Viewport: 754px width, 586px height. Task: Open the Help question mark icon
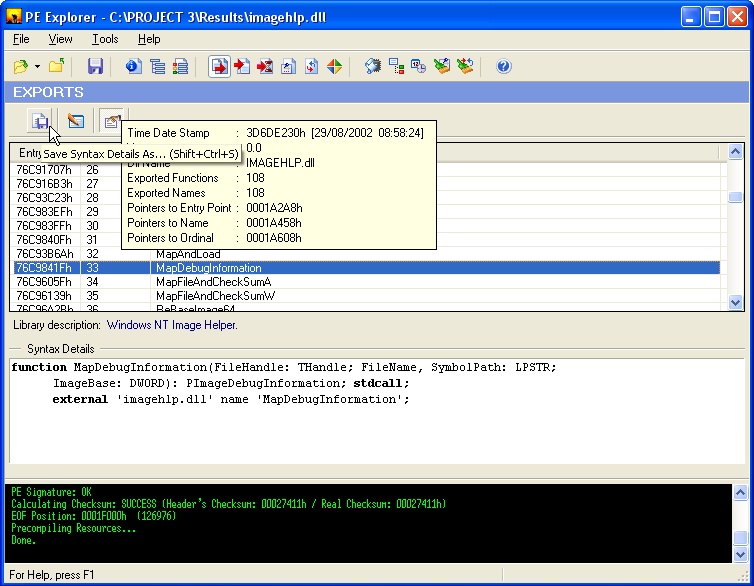pos(503,67)
